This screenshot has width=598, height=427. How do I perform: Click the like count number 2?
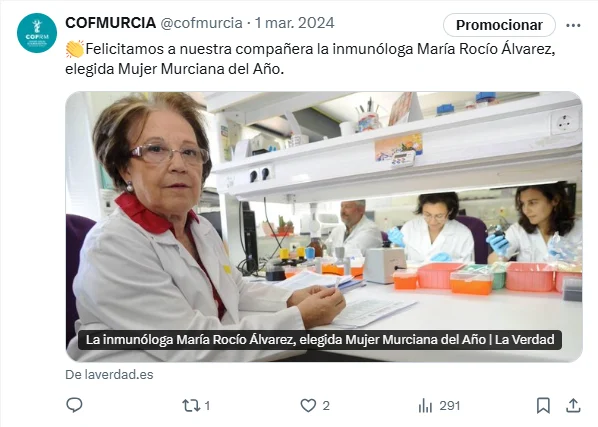326,406
